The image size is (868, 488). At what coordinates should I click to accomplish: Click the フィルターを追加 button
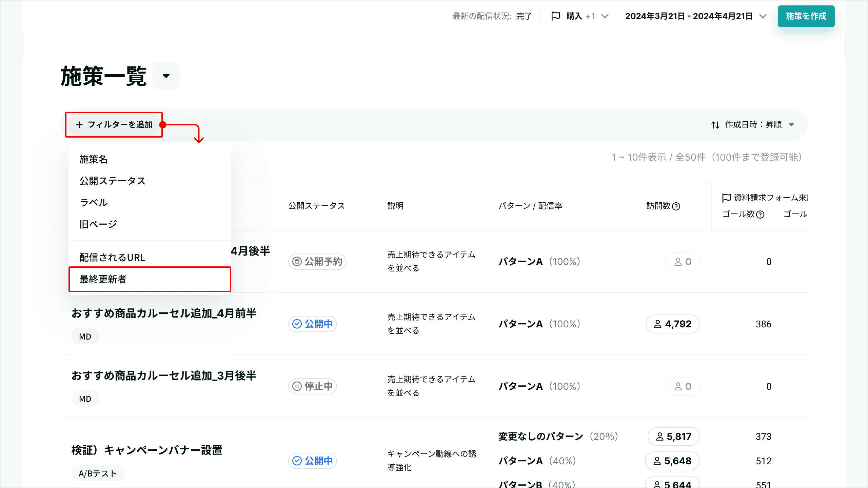(114, 125)
